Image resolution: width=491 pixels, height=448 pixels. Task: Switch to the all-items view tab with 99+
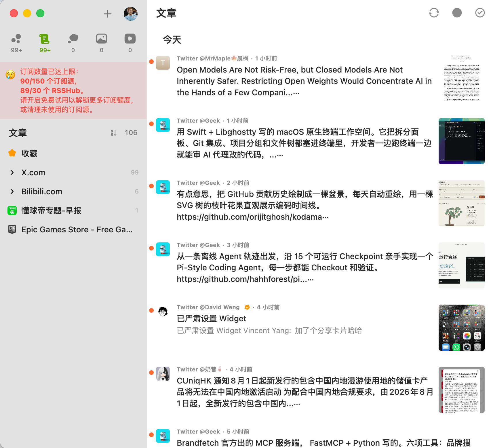[x=16, y=43]
